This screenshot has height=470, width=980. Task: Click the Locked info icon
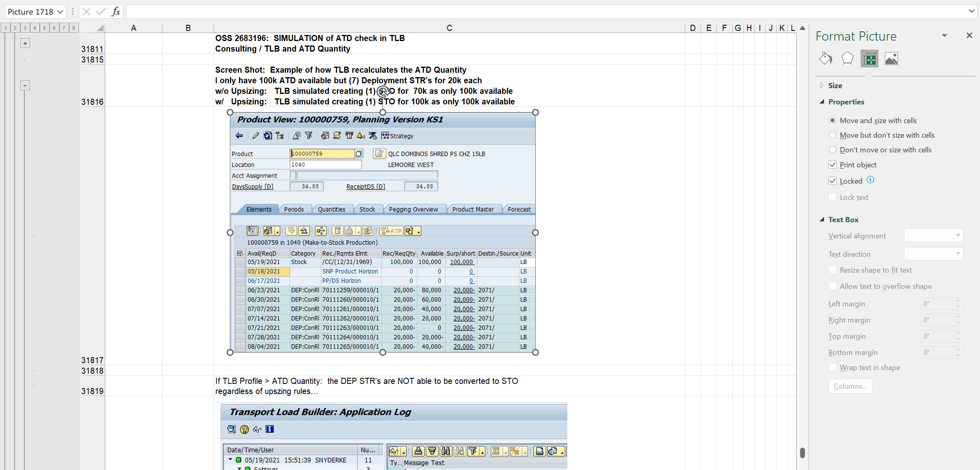tap(870, 180)
